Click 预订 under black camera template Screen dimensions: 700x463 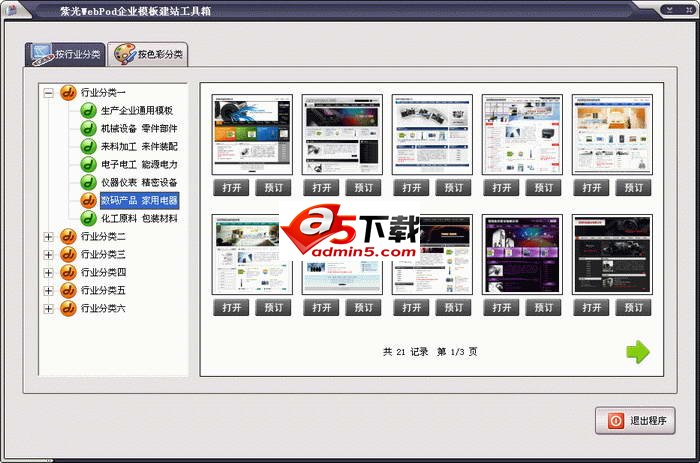[633, 308]
